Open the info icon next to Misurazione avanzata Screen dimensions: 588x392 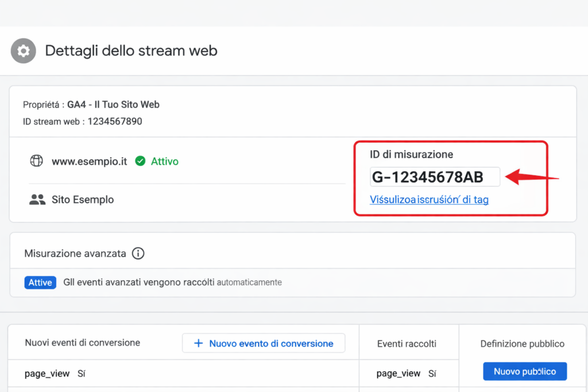tap(138, 253)
